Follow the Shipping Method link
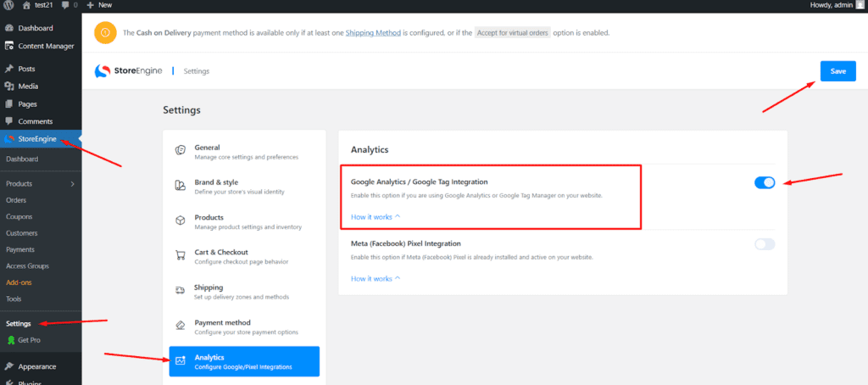The height and width of the screenshot is (385, 868). coord(373,33)
